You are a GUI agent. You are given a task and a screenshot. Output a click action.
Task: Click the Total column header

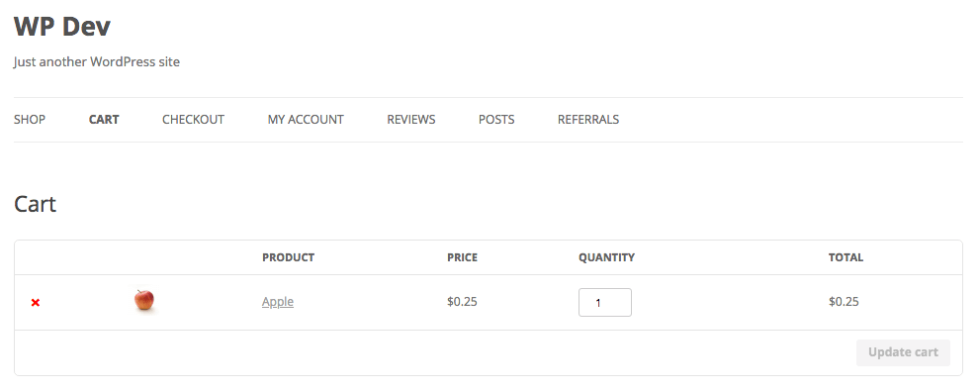(x=846, y=257)
